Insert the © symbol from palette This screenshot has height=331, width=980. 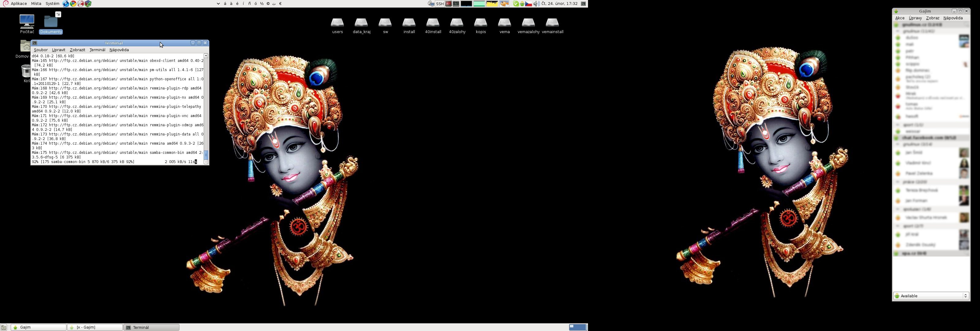(x=268, y=4)
